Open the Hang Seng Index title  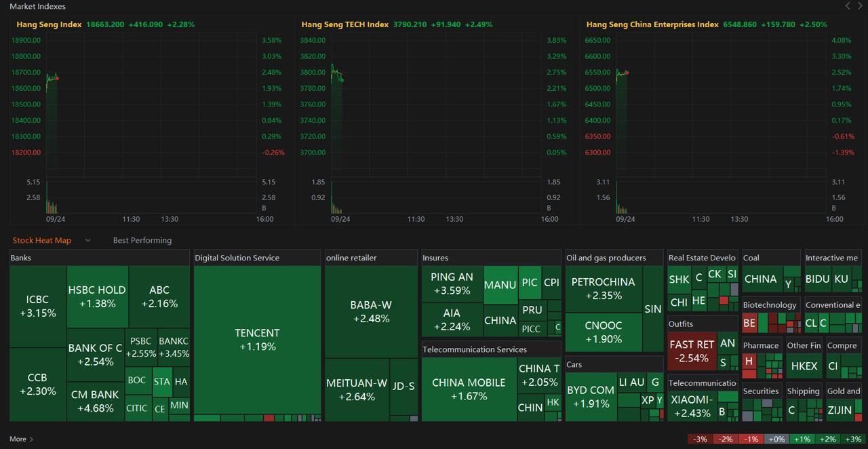coord(49,24)
